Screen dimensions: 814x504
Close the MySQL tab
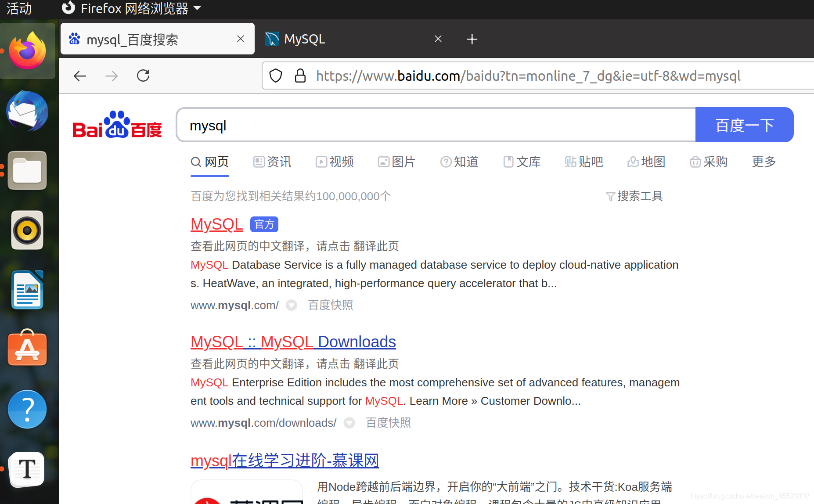click(x=438, y=39)
